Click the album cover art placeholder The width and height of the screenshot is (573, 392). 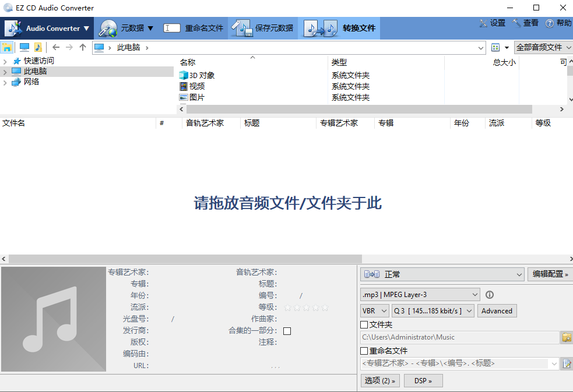(x=54, y=319)
